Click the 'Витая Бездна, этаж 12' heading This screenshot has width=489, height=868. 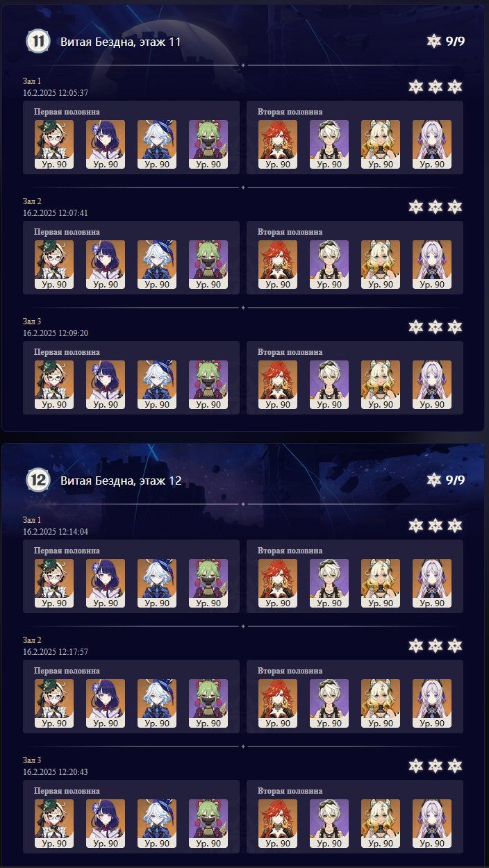tap(121, 480)
